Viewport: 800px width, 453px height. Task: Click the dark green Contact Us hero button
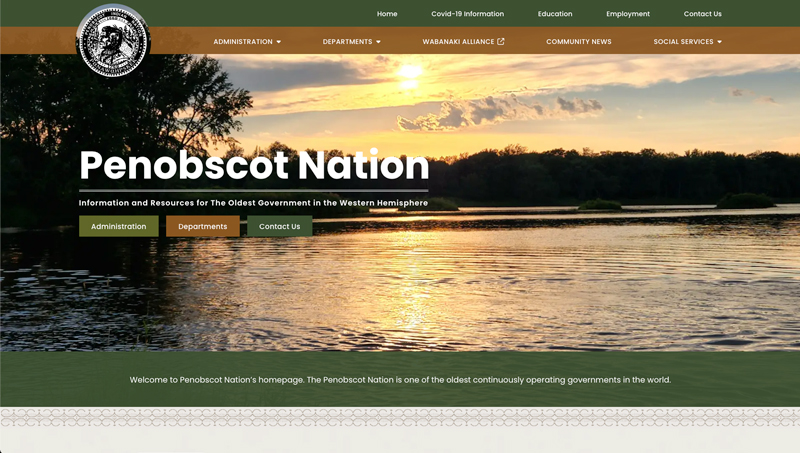click(x=280, y=226)
